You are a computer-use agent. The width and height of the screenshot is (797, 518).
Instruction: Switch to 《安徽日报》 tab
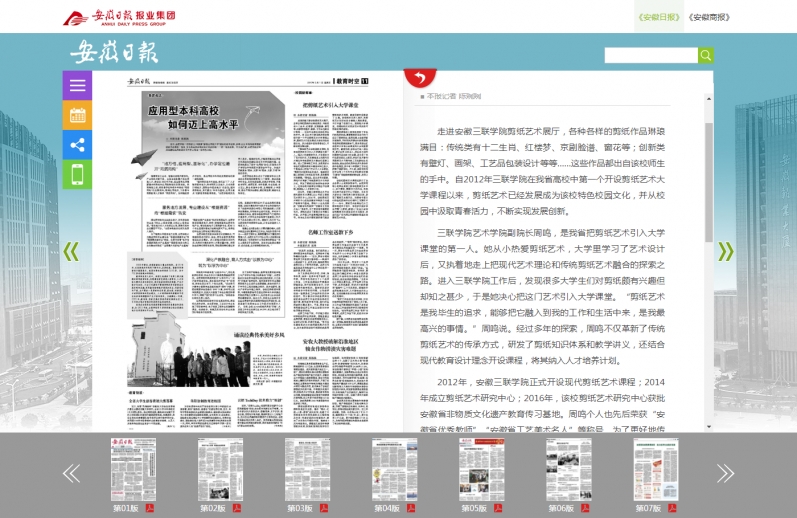pyautogui.click(x=659, y=17)
